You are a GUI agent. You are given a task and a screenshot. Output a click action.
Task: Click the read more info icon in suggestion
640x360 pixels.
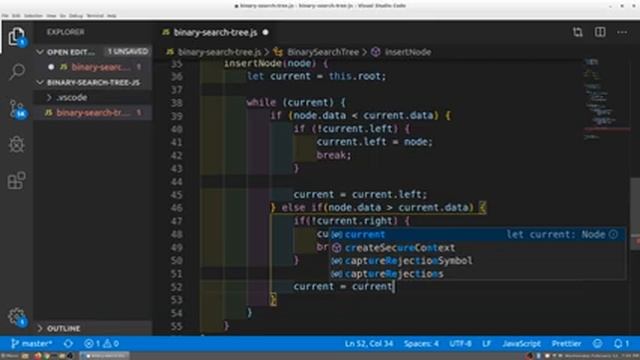coord(613,234)
